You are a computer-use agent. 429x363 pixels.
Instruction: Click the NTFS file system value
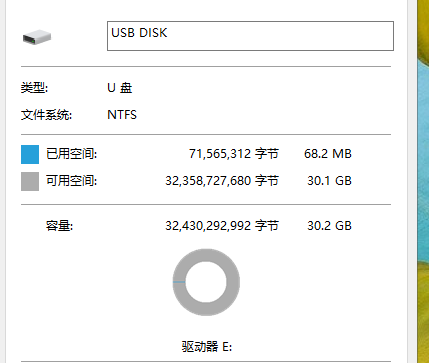tap(122, 115)
